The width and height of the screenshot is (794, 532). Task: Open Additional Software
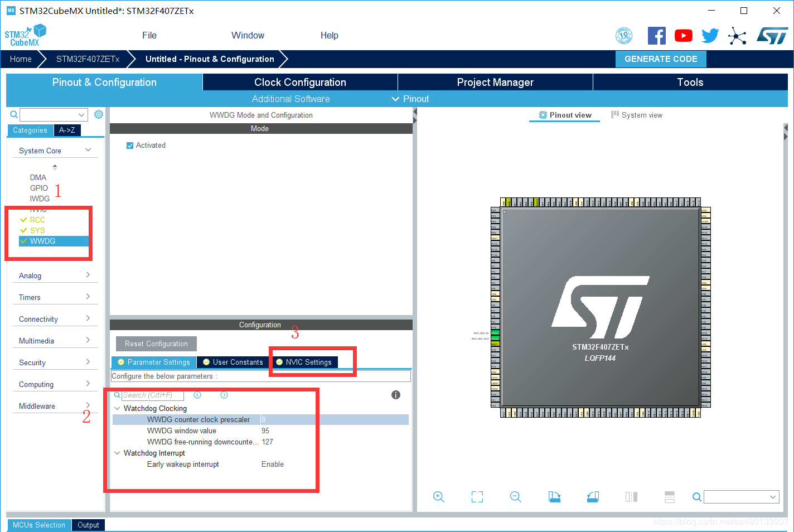coord(291,99)
